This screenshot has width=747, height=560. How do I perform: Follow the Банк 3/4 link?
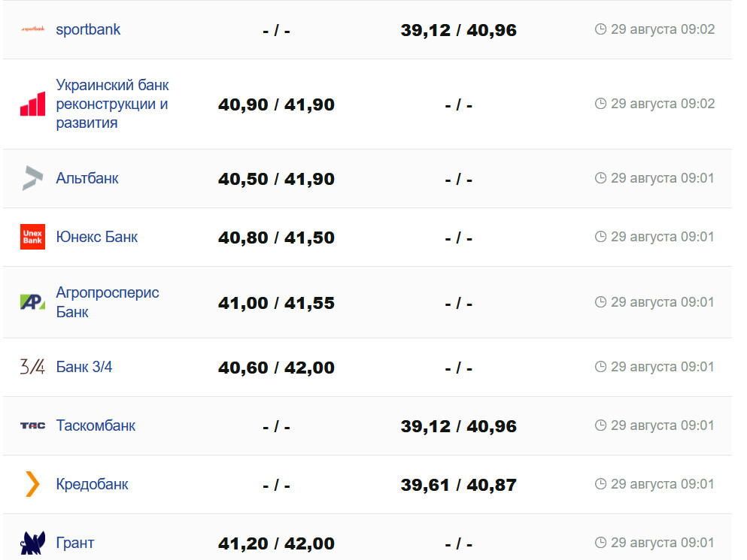pos(84,367)
